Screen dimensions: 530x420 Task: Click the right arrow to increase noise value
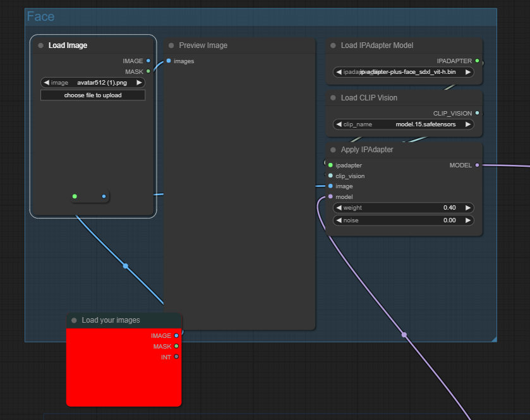[x=467, y=220]
